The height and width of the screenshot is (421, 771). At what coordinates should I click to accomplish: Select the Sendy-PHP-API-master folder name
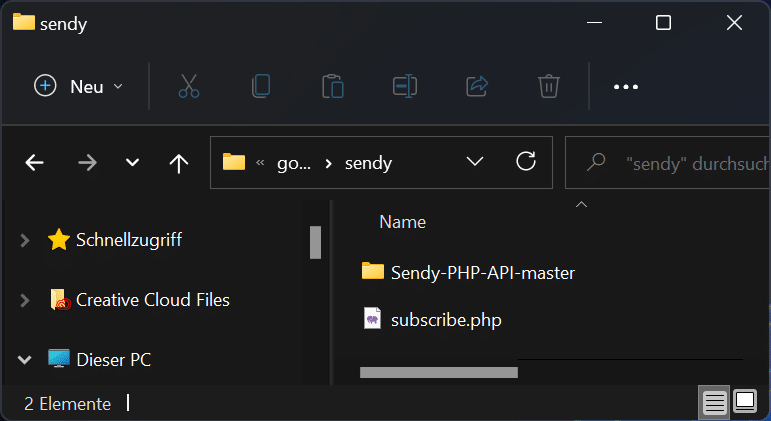click(482, 272)
